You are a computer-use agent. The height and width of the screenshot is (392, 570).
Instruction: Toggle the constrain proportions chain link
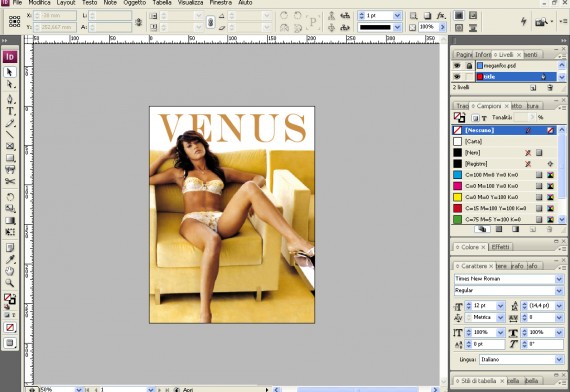[210, 22]
